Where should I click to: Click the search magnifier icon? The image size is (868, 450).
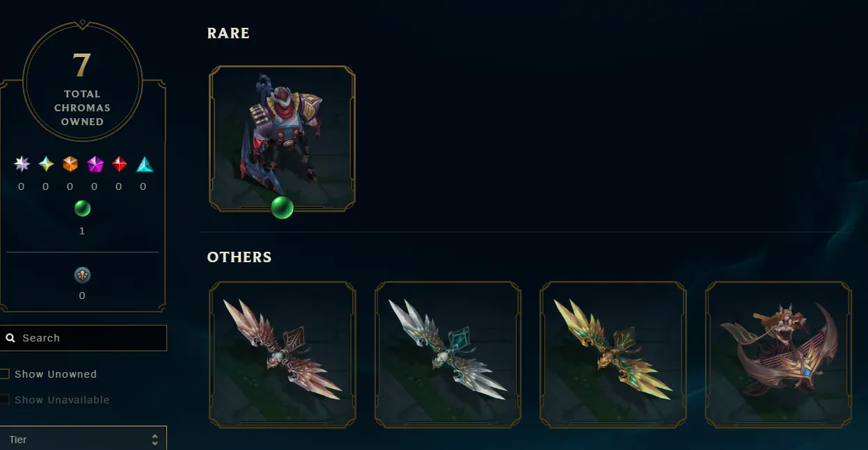coord(10,338)
